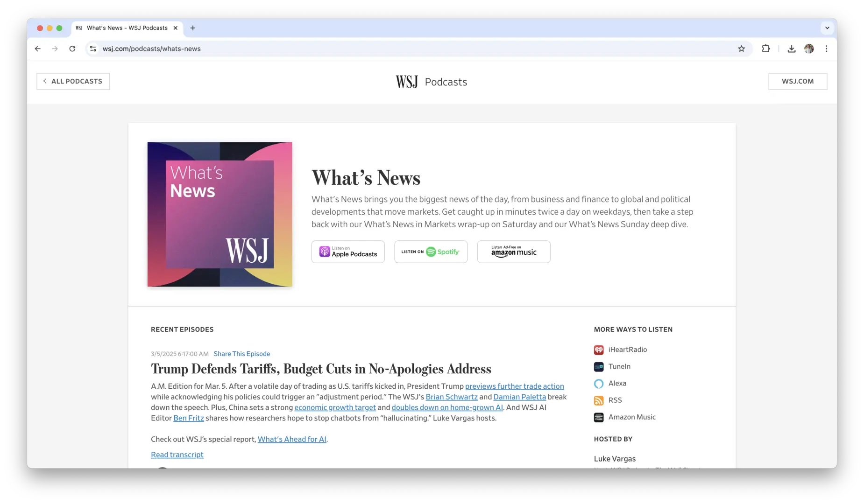Open Chrome's three-dot menu
This screenshot has height=504, width=864.
tap(826, 49)
